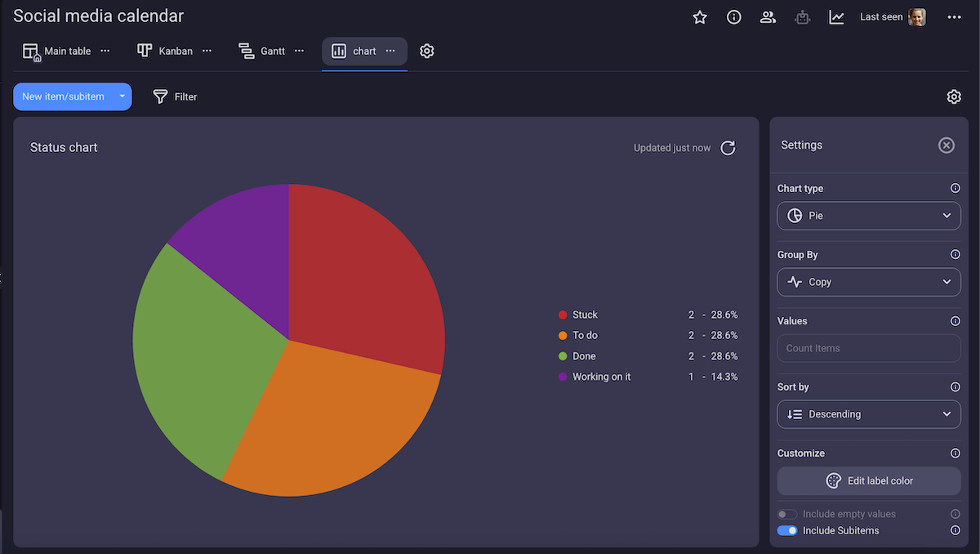Click the Filter button
This screenshot has height=554, width=980.
coord(175,96)
